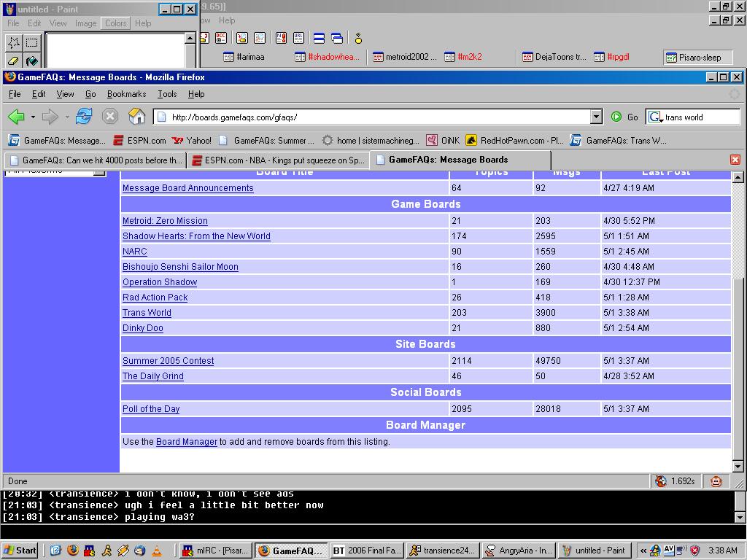The width and height of the screenshot is (747, 560).
Task: Reload the page with the Refresh icon
Action: [x=84, y=117]
